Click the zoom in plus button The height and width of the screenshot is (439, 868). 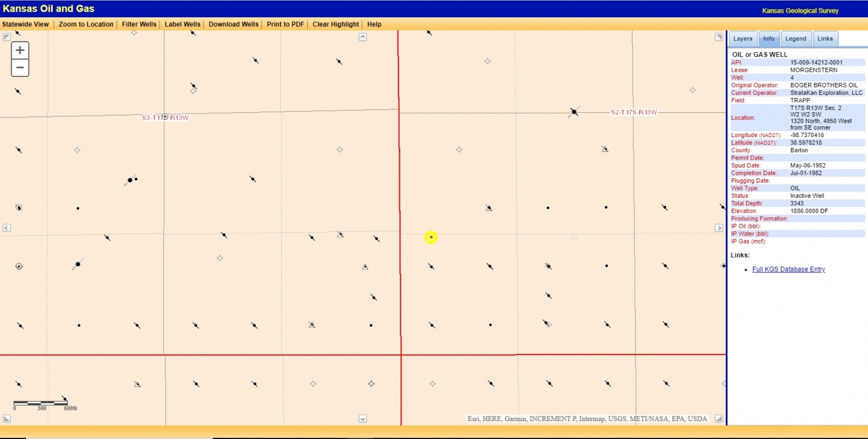tap(20, 50)
